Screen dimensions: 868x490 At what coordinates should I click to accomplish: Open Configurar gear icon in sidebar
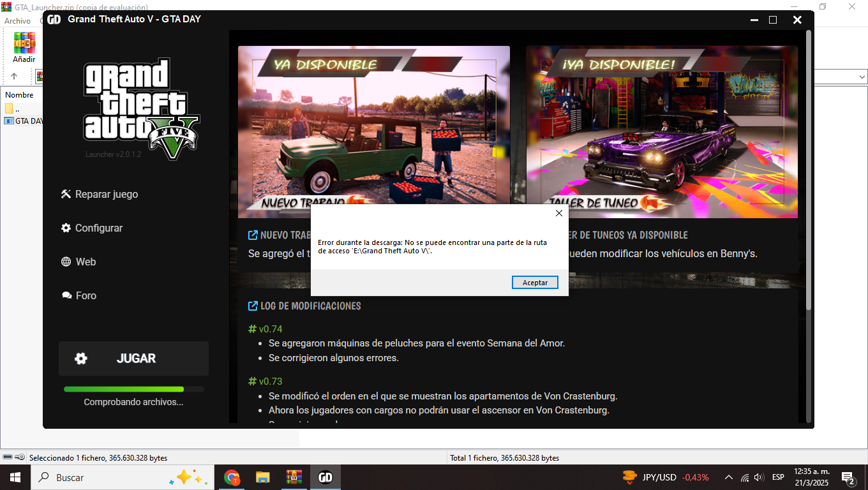click(x=66, y=228)
